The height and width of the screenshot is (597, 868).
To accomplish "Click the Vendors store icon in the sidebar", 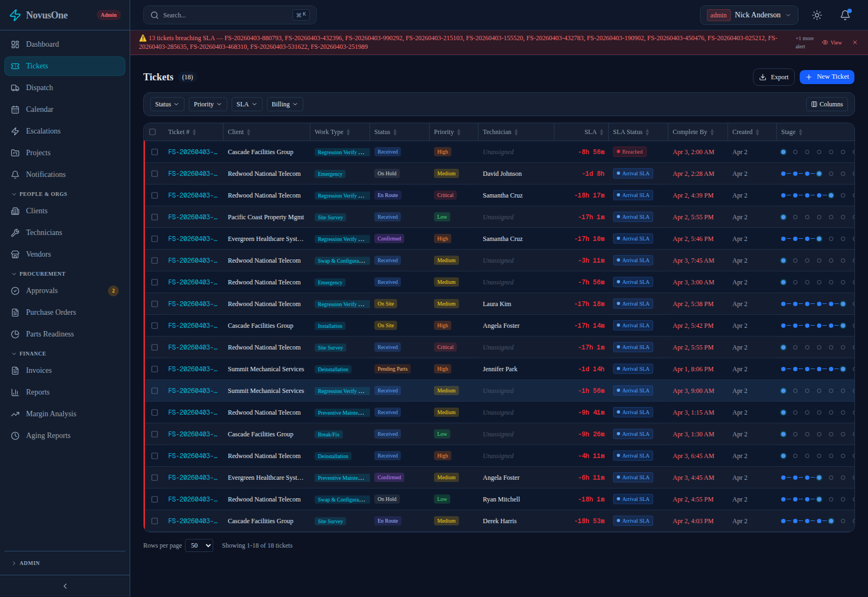I will click(x=15, y=255).
